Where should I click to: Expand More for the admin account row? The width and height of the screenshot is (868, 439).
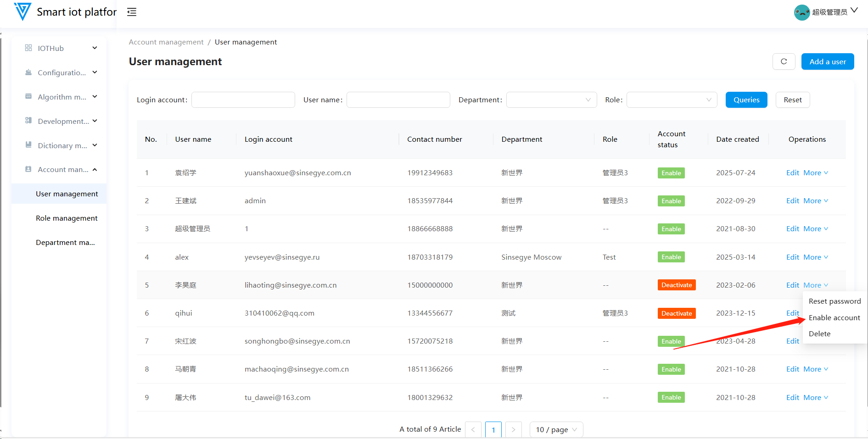tap(816, 201)
